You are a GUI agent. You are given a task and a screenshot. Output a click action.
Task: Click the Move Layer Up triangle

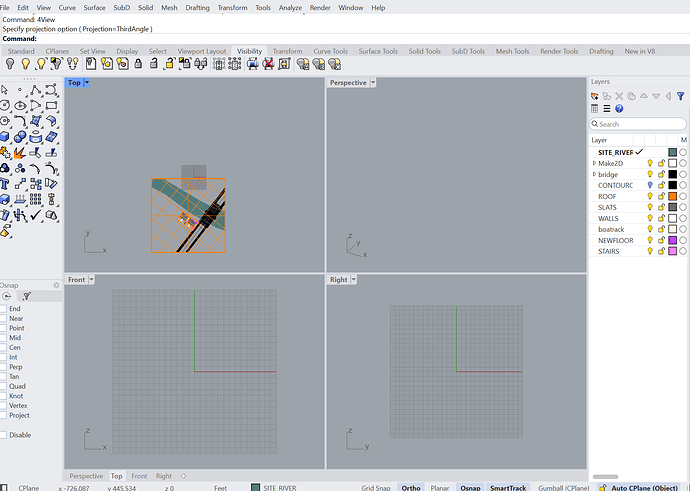pyautogui.click(x=644, y=95)
